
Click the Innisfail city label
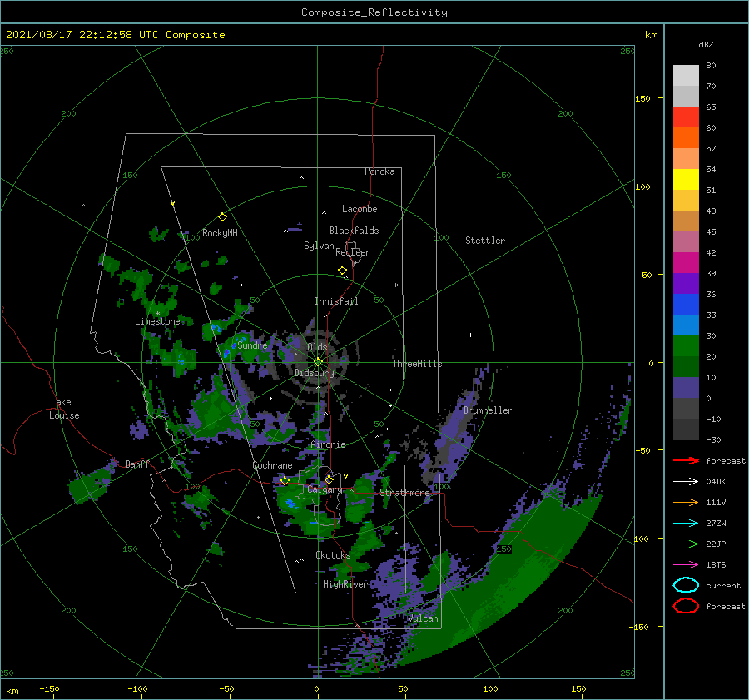coord(336,301)
